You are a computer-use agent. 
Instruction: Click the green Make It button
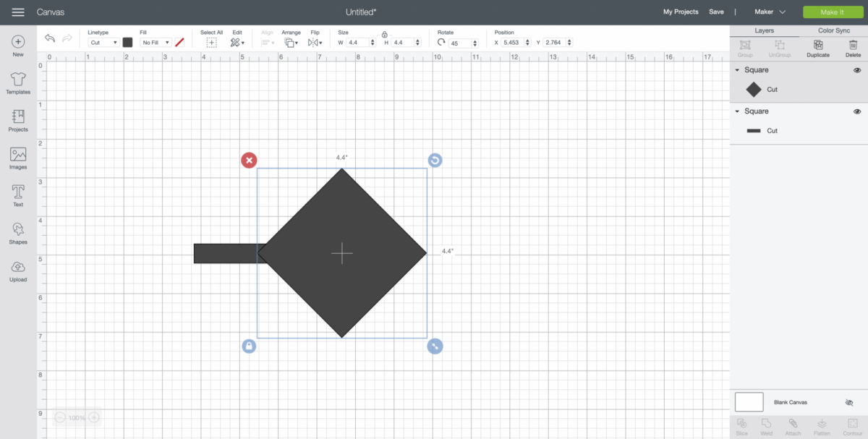click(832, 12)
